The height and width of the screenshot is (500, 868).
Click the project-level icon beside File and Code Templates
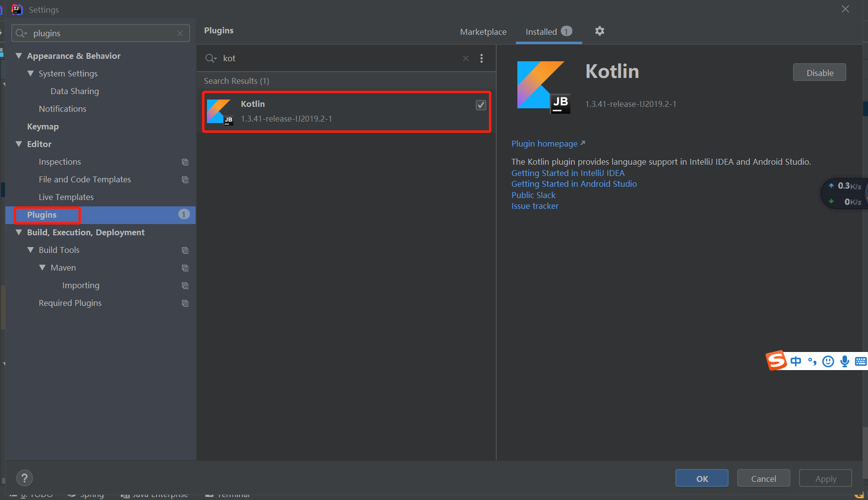pyautogui.click(x=185, y=179)
